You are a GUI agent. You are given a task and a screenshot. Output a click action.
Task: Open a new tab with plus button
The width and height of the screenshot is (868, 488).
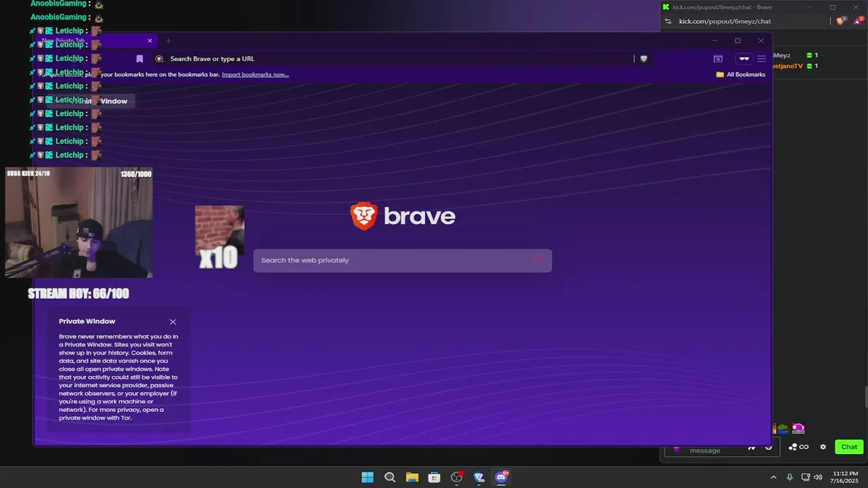pos(168,41)
